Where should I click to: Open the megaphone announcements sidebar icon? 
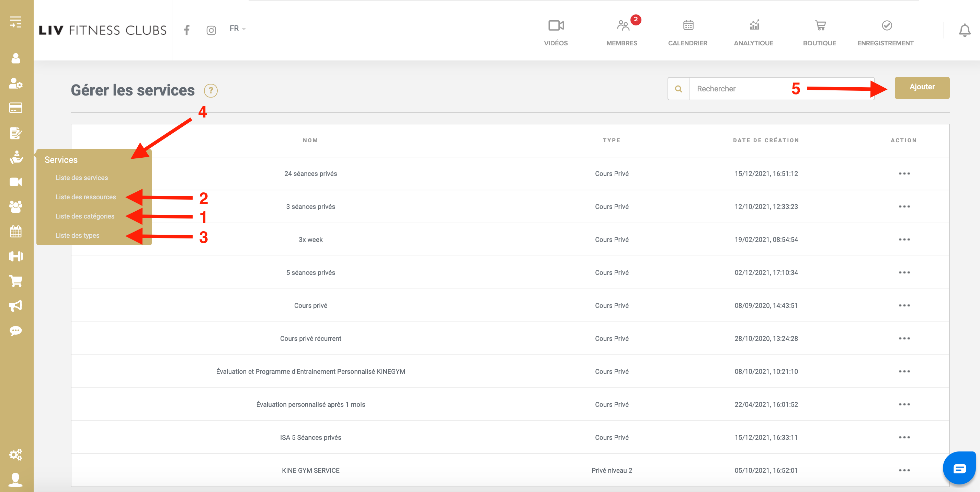point(15,306)
